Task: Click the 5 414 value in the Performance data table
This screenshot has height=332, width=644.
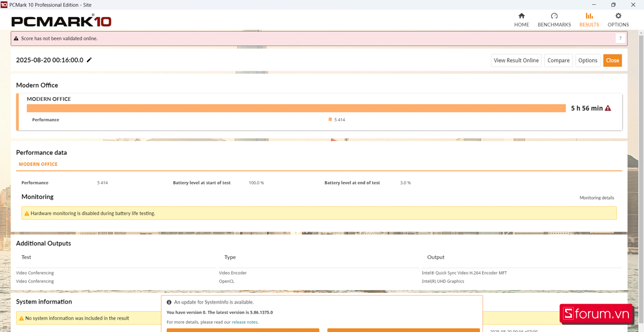Action: (103, 183)
